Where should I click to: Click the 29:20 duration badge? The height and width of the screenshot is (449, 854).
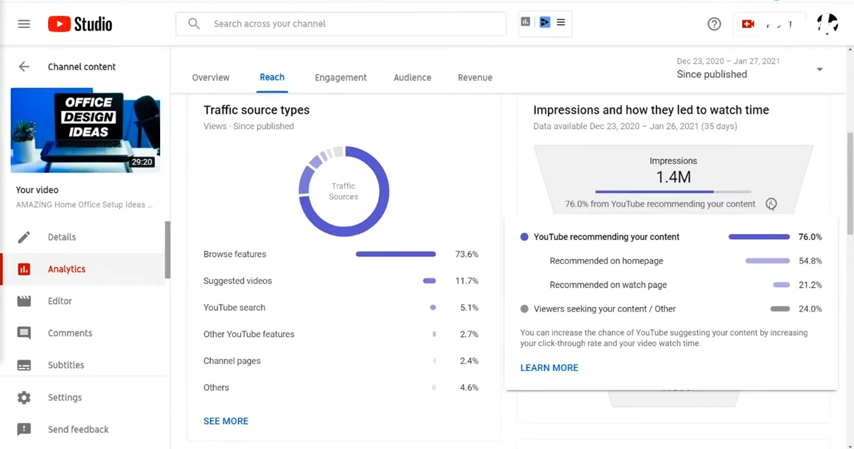[x=142, y=162]
